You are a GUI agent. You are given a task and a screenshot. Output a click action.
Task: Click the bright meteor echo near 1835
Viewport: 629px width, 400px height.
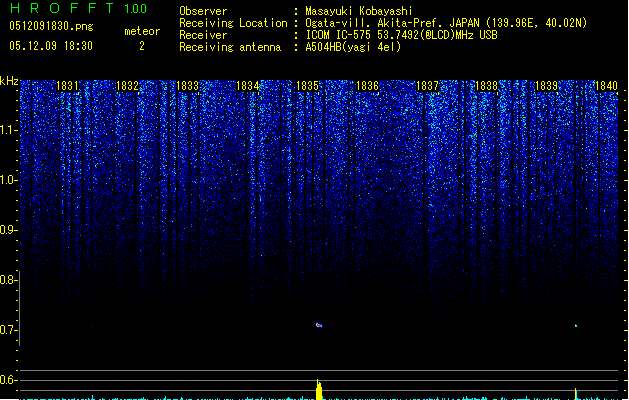[x=319, y=325]
